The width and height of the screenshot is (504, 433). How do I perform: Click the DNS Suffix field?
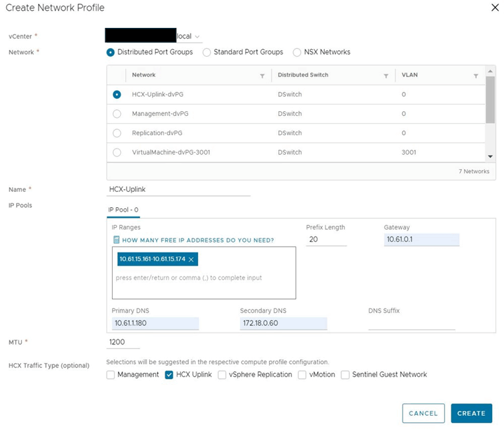pos(412,323)
